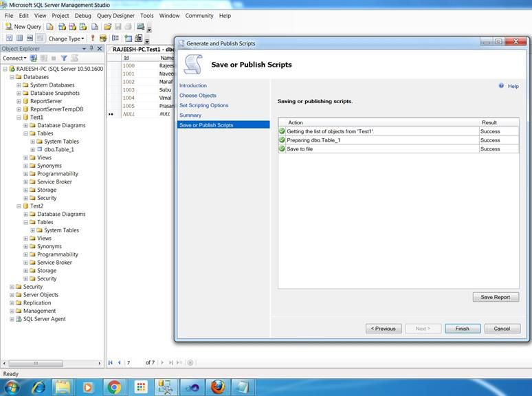The width and height of the screenshot is (532, 396).
Task: Go to the Choose Objects step
Action: pyautogui.click(x=198, y=96)
